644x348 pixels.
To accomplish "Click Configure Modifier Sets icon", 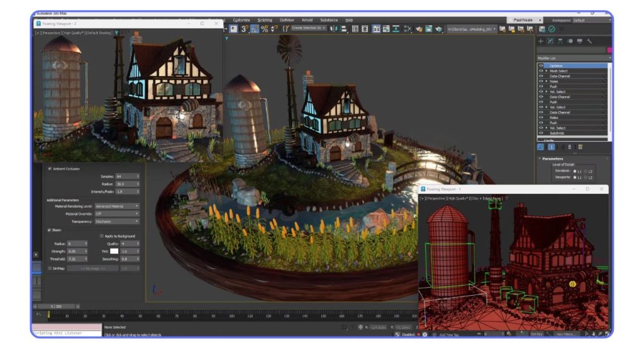I will [580, 147].
